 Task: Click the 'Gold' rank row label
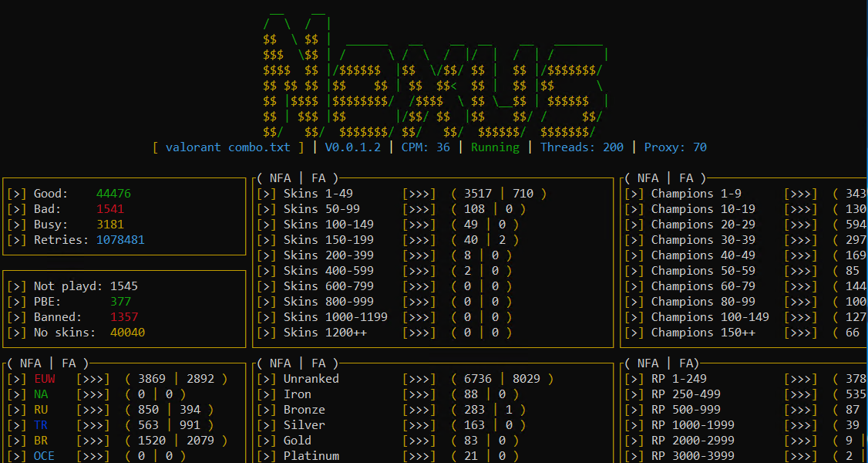(298, 441)
